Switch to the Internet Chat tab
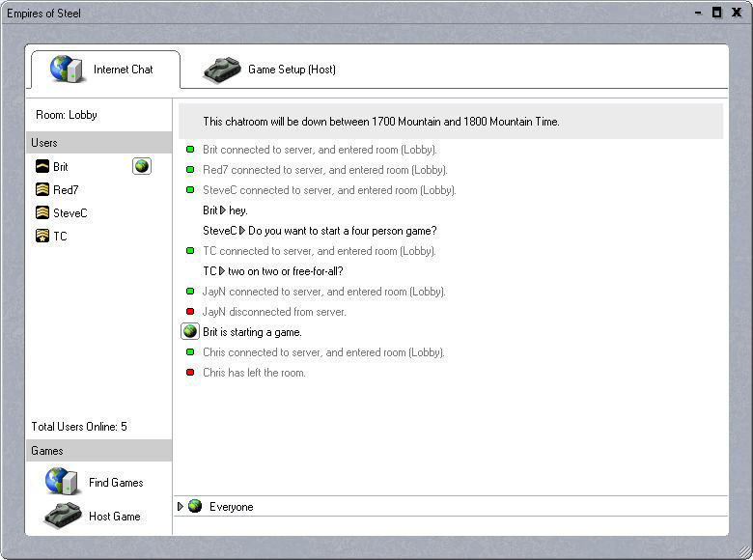Screen dimensions: 753x560 (x=105, y=70)
